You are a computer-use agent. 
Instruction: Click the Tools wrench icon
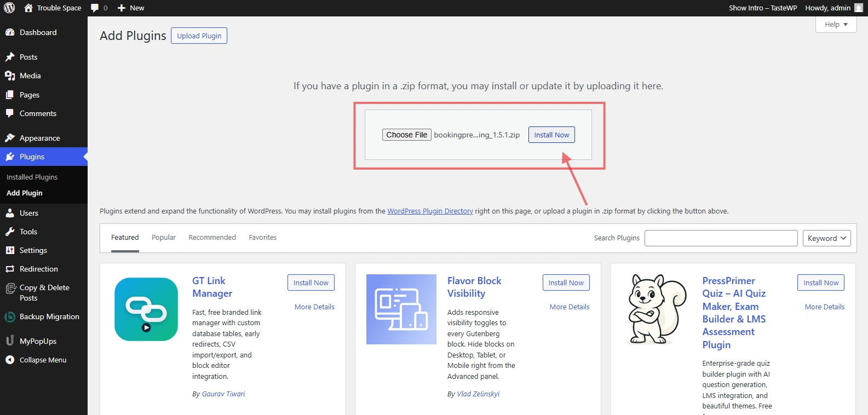click(x=10, y=232)
